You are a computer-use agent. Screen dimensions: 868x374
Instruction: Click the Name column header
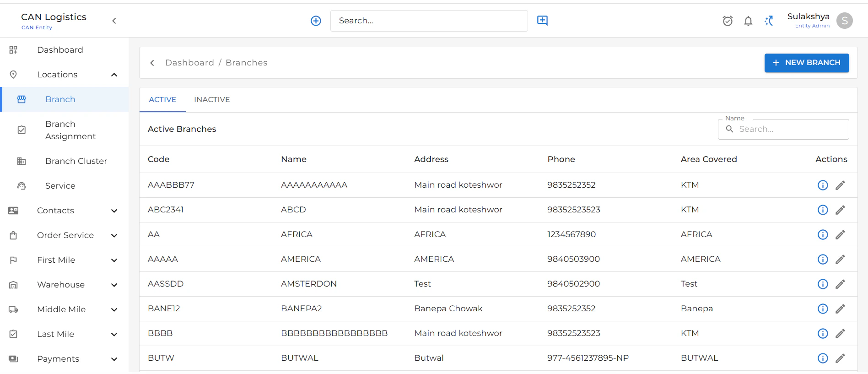(294, 159)
